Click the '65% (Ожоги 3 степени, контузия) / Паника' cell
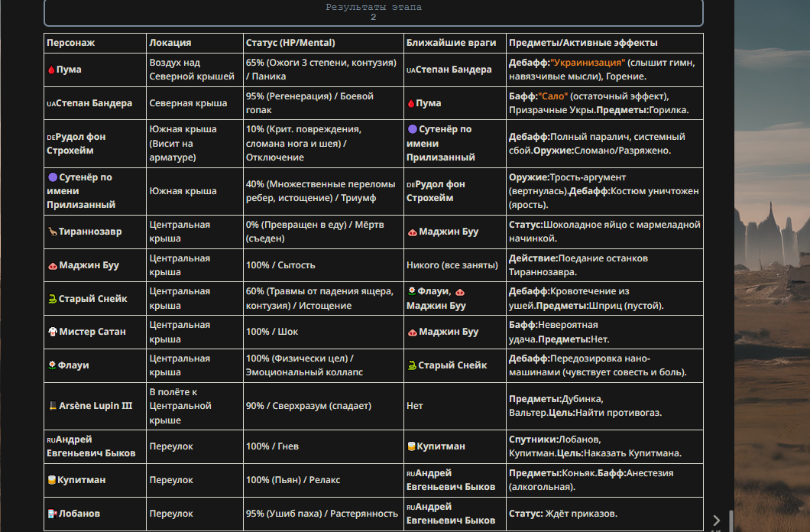Viewport: 810px width, 532px height. (x=323, y=70)
